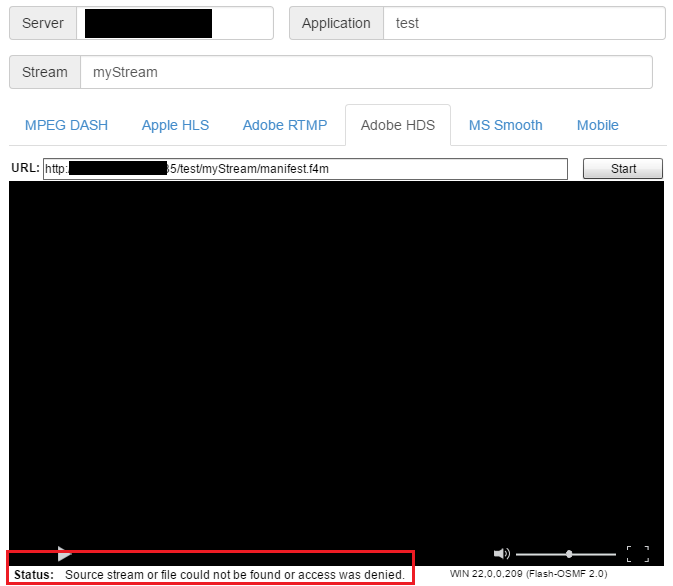Click the 'WIN 22,0,0,209 (Flash-OSMF 2.0)' version text

click(x=528, y=574)
